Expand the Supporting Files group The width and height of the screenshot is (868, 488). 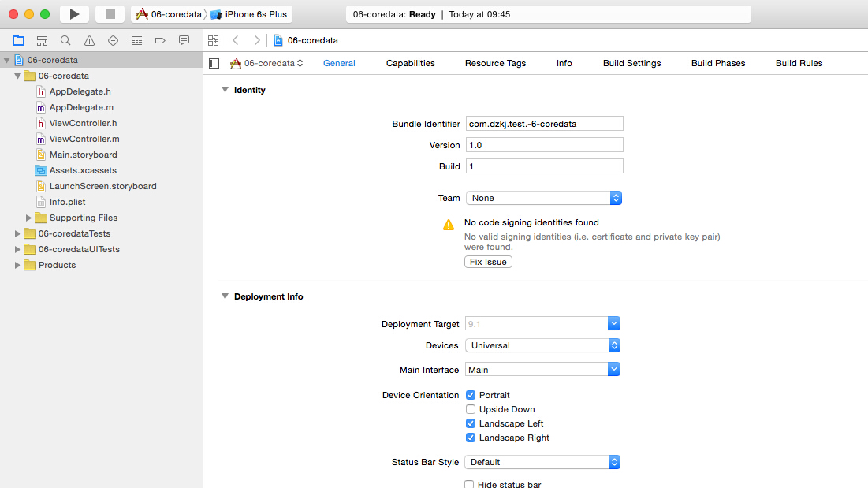[29, 218]
